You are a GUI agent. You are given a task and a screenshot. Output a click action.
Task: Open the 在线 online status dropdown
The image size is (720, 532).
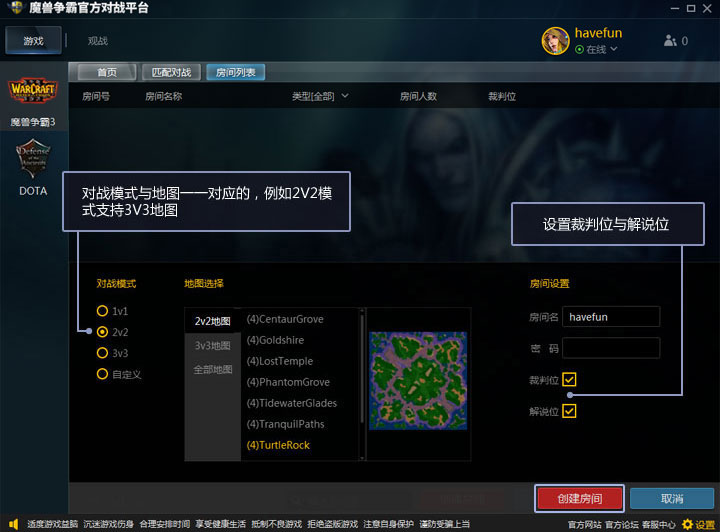(597, 49)
